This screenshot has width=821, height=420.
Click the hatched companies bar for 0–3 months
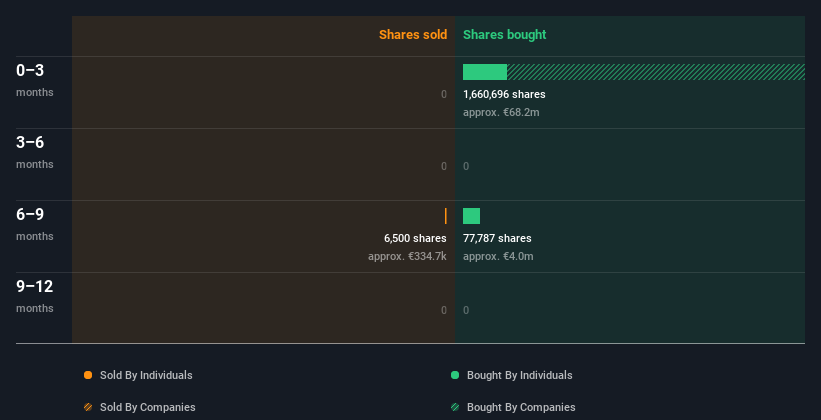pyautogui.click(x=656, y=72)
